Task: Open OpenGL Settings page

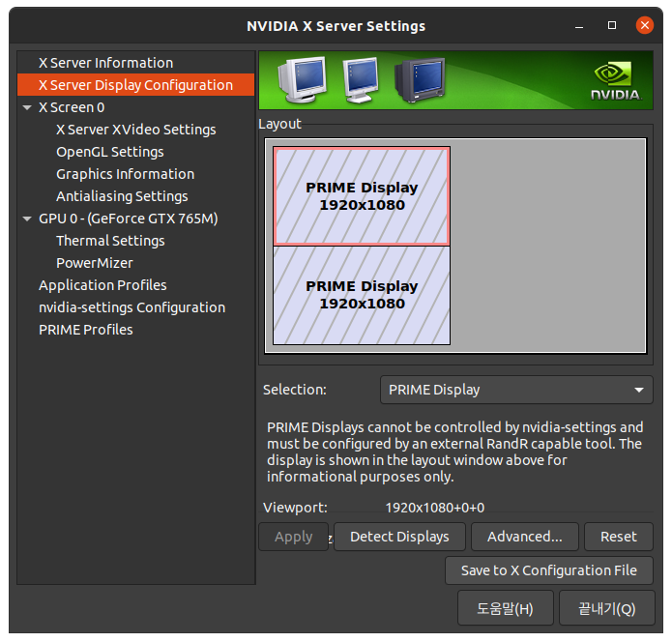Action: pos(109,152)
